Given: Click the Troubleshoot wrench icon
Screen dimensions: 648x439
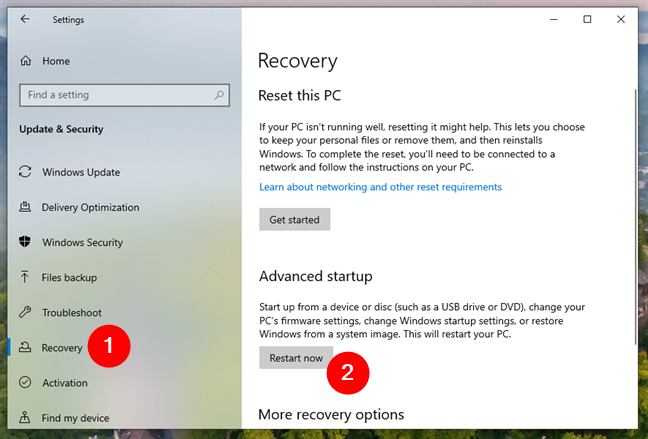Looking at the screenshot, I should (x=26, y=312).
